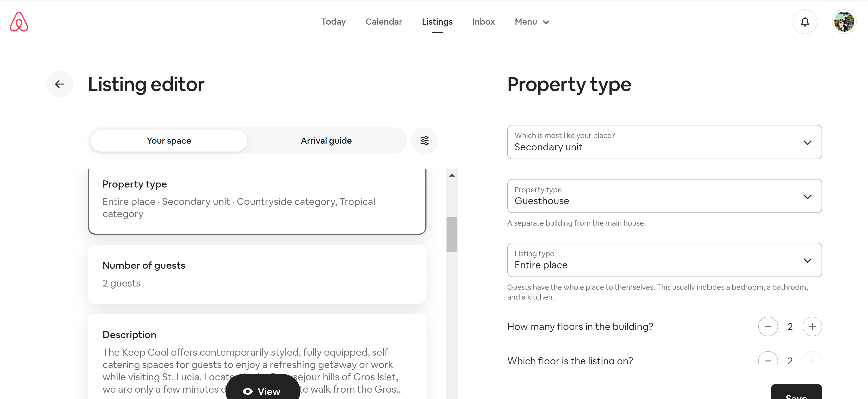
Task: Open the Property type Guesthouse dropdown
Action: click(664, 196)
